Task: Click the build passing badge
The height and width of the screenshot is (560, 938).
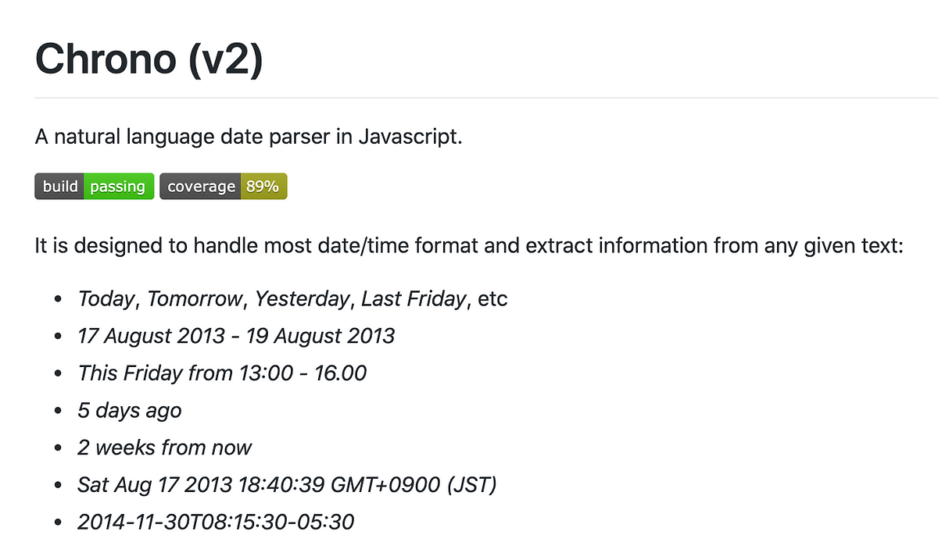Action: [x=94, y=187]
